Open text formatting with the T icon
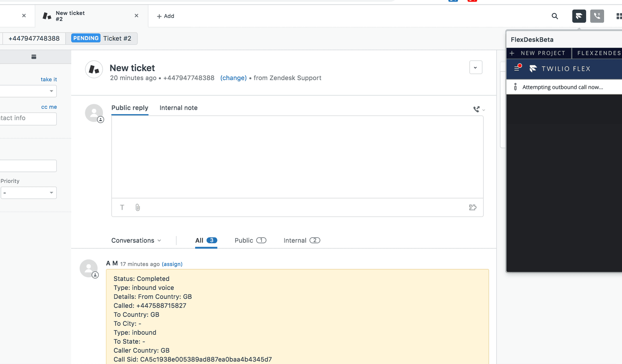Screen dimensions: 622x364 coord(122,207)
